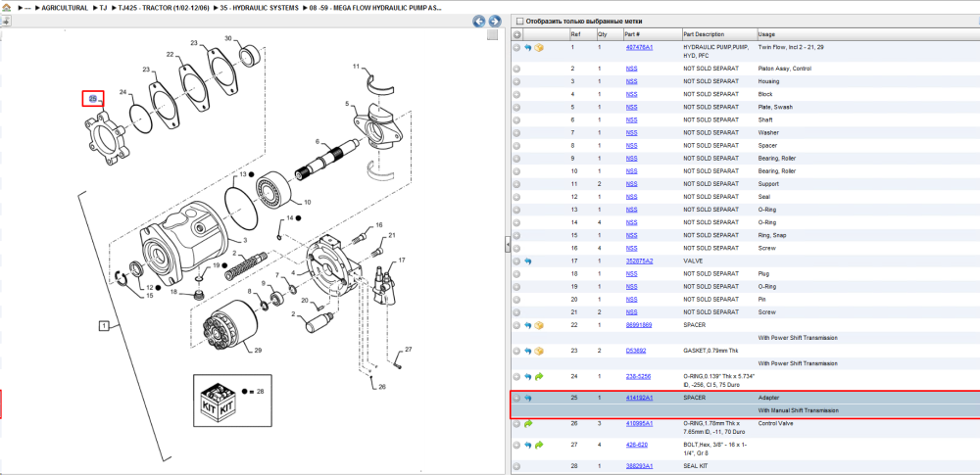The height and width of the screenshot is (475, 980).
Task: Click the blue arrow icon in row 27 BOLT
Action: 527,445
